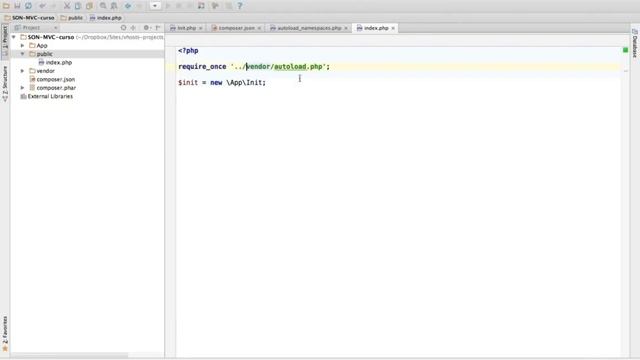Toggle the Structure tool window side tab
The image size is (640, 360).
pos(5,84)
